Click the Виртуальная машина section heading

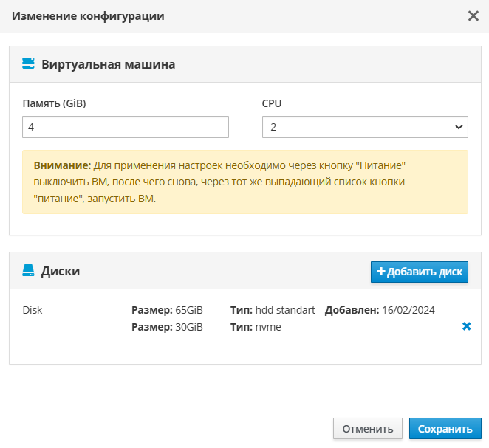[108, 64]
